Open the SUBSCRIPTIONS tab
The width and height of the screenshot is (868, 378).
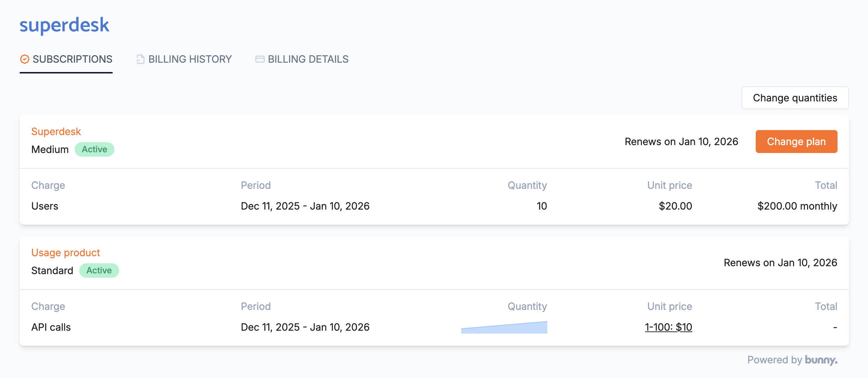coord(66,59)
